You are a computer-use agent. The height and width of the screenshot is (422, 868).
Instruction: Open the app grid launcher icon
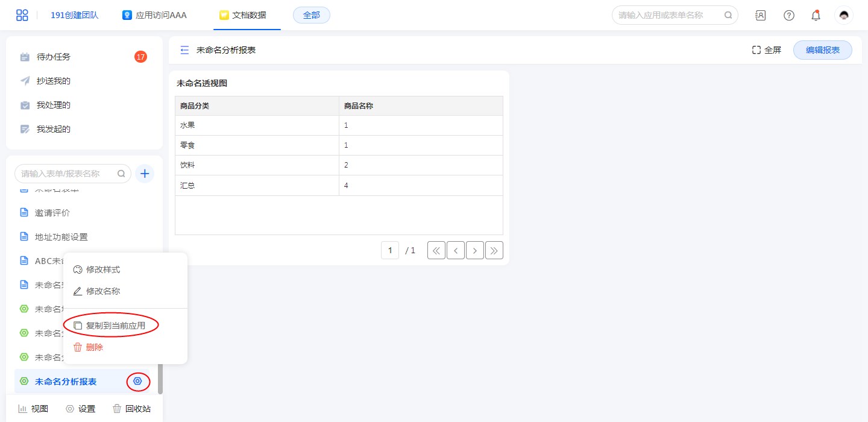point(22,15)
